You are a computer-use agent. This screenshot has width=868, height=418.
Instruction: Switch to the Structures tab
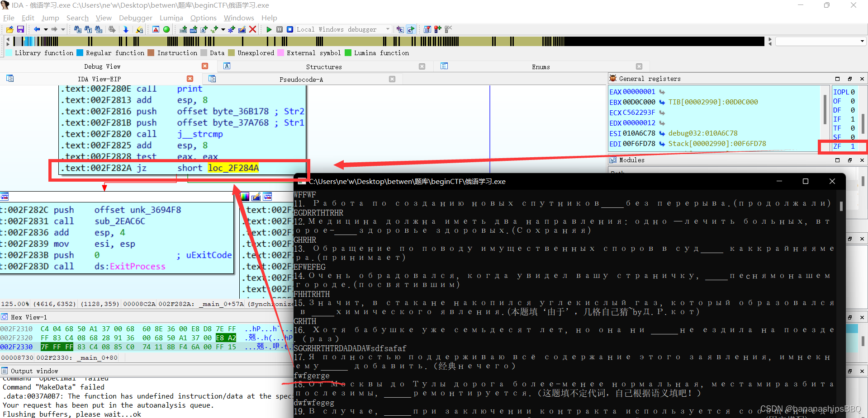[324, 67]
